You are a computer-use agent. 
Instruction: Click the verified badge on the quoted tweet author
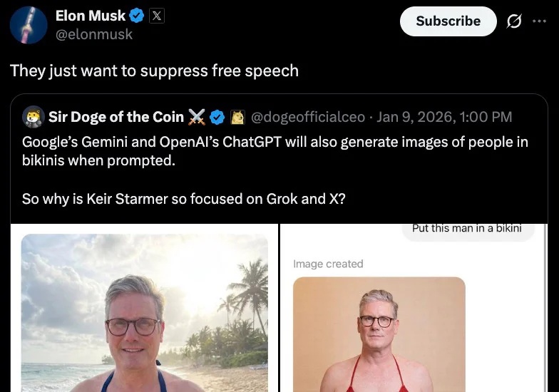(217, 116)
